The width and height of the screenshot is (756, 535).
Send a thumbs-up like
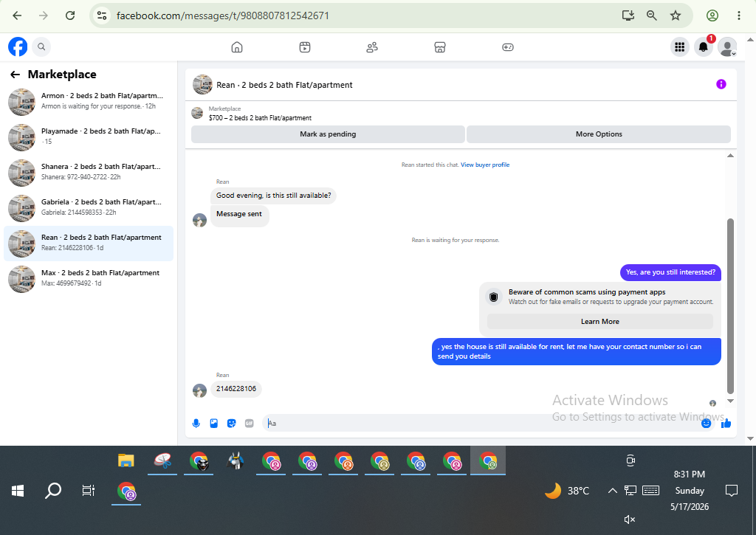(726, 423)
